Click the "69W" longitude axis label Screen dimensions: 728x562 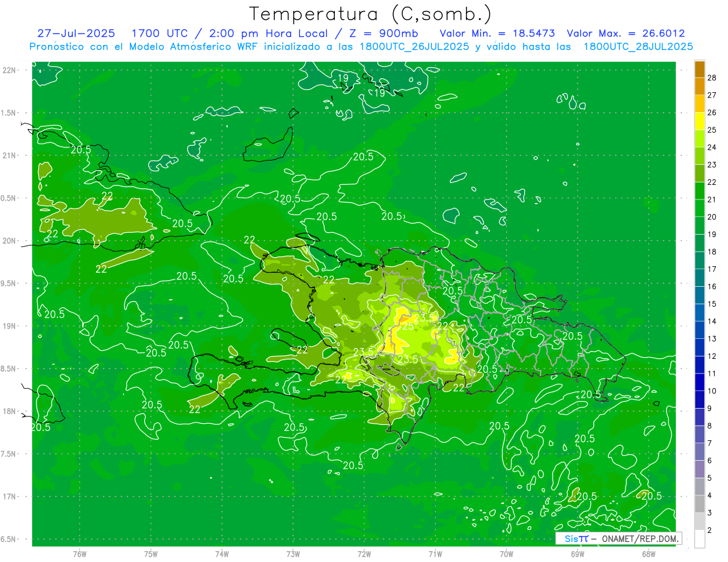click(578, 554)
